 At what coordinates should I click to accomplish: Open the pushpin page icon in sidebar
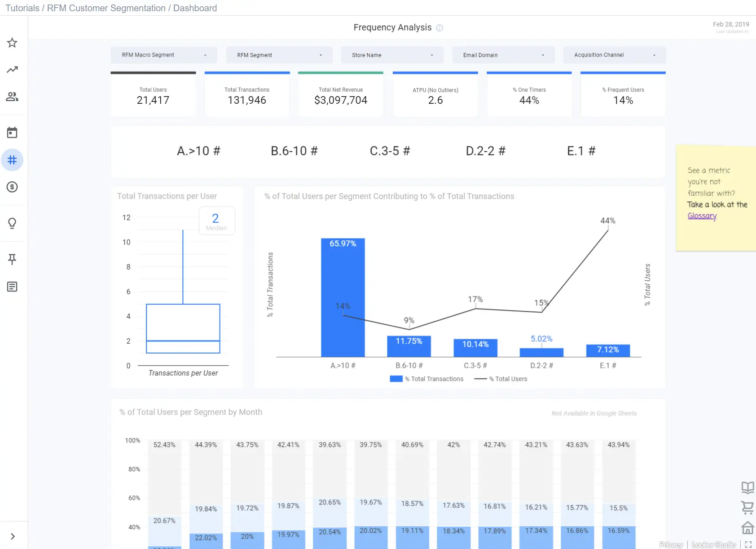12,259
